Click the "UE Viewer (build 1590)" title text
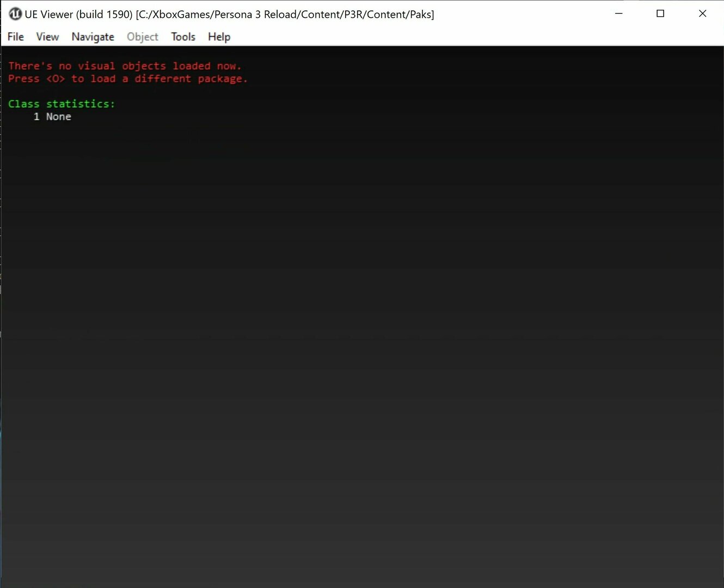The image size is (724, 588). click(x=78, y=14)
